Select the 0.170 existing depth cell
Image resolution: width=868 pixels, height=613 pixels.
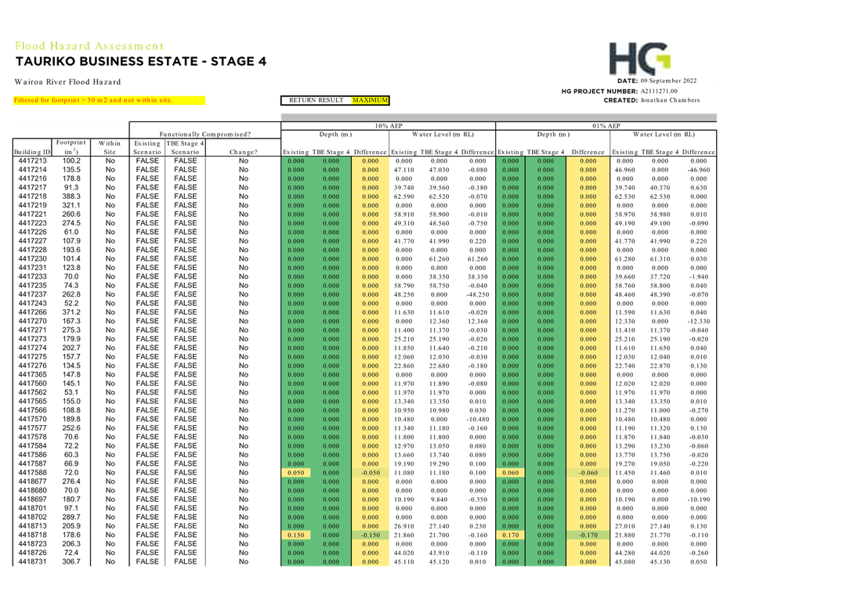tap(510, 535)
